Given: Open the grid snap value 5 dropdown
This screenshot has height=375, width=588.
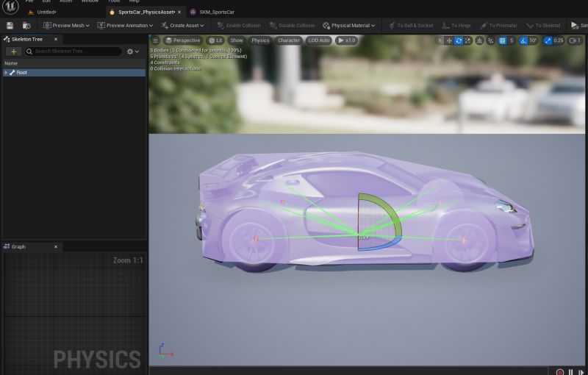Looking at the screenshot, I should click(512, 40).
